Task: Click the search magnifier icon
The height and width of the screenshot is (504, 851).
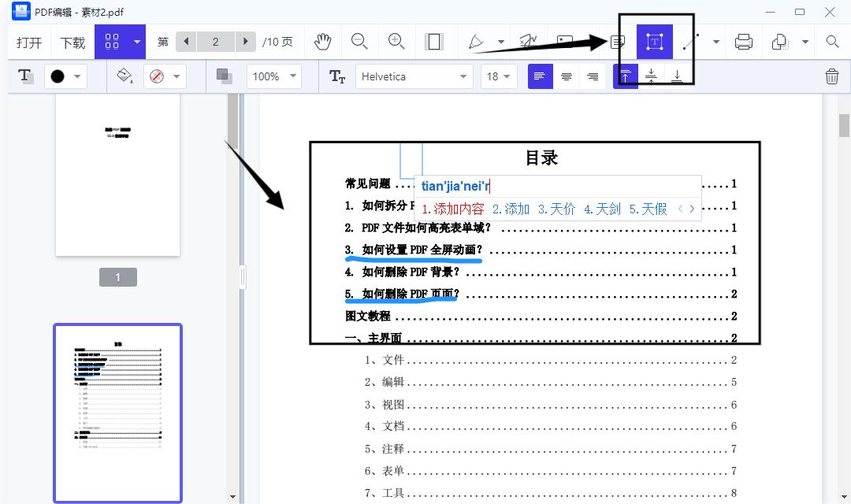Action: (832, 42)
